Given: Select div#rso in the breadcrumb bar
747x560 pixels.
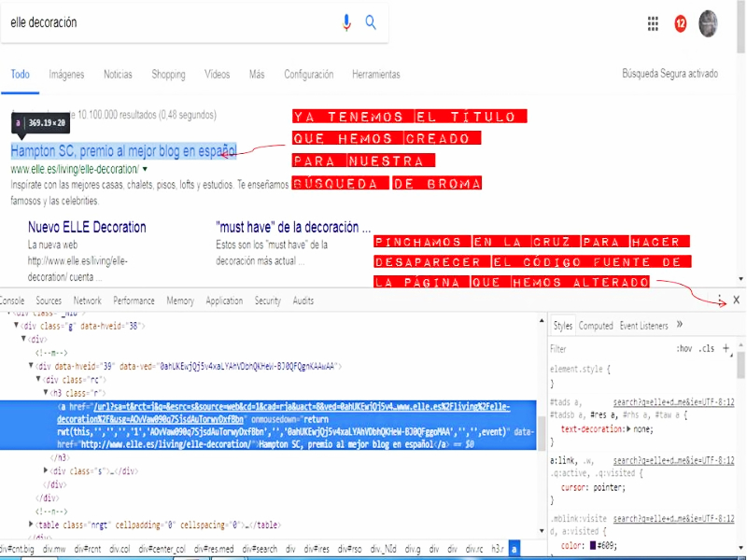Looking at the screenshot, I should click(x=350, y=549).
